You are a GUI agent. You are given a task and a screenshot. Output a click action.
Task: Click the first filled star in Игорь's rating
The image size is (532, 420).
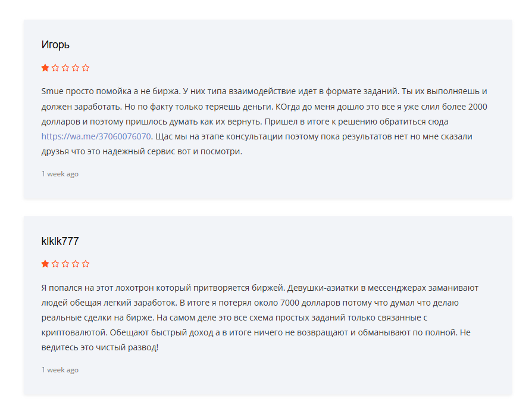[x=45, y=68]
